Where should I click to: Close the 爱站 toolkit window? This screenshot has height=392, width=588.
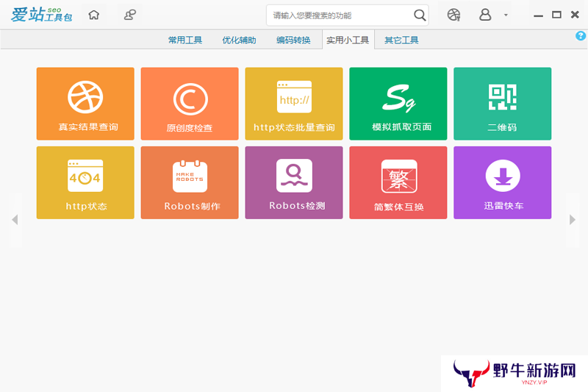575,15
